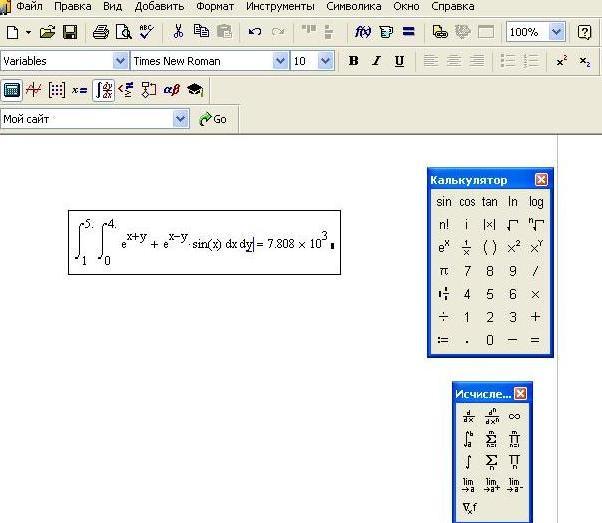This screenshot has height=523, width=602.
Task: Insert gradient operator
Action: click(x=469, y=508)
